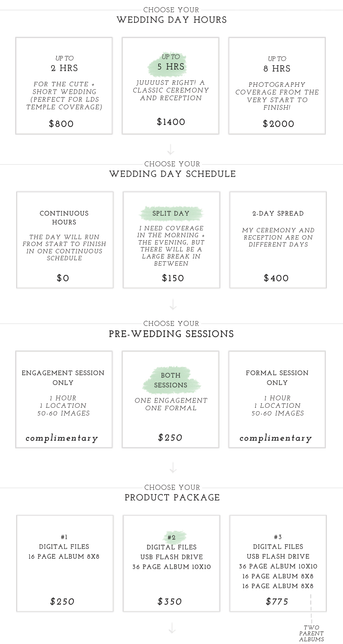
Task: Click the green highlight behind Split Day
Action: [171, 214]
